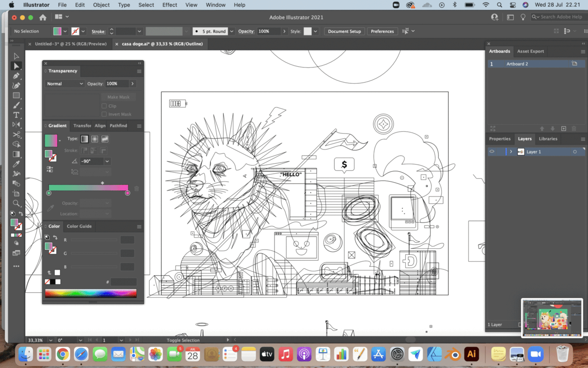Open the Effect menu

[x=169, y=5]
